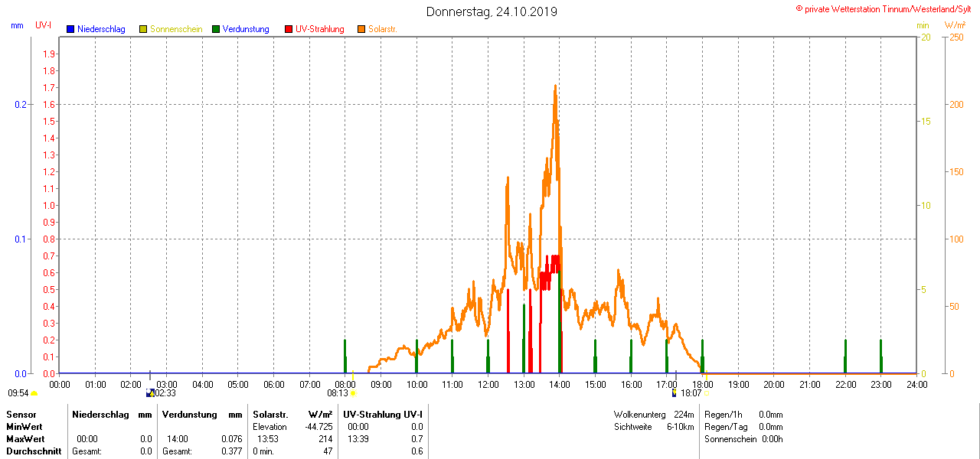Click the Niederschlag column header in table
Viewport: 980px width, 459px height.
pos(100,414)
